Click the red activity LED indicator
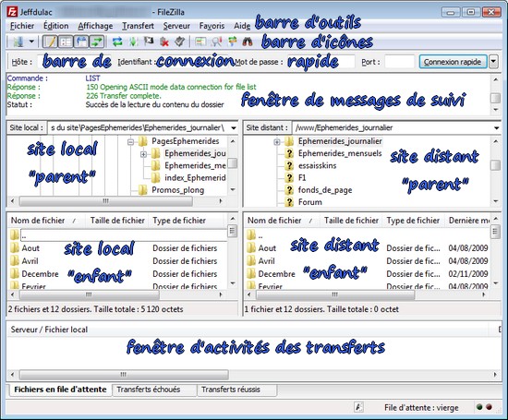 coord(489,407)
